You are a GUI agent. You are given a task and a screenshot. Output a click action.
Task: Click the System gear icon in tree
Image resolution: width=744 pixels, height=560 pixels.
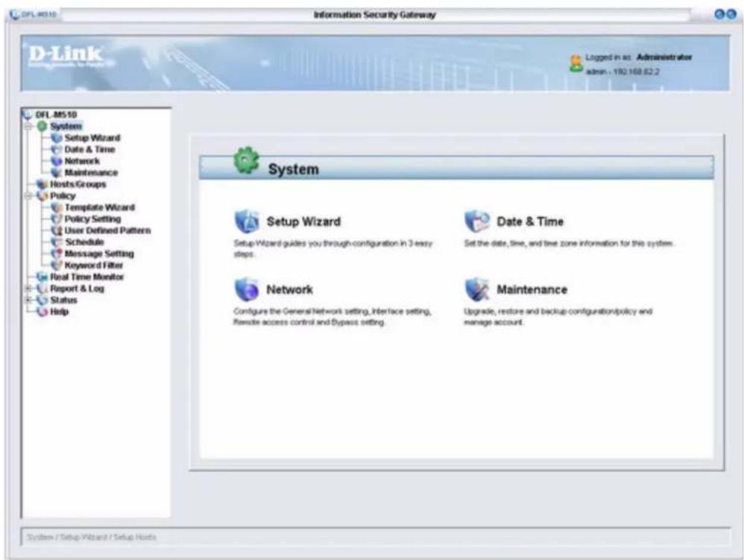point(42,126)
